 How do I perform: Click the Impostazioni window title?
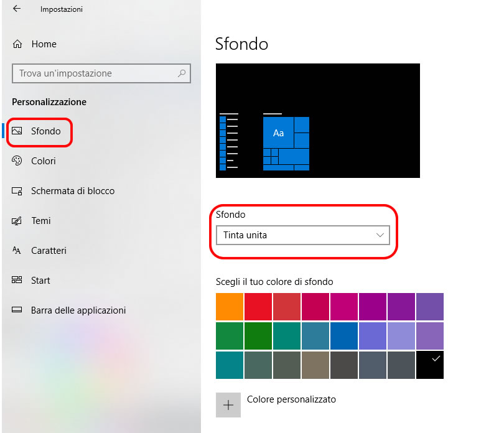(62, 9)
